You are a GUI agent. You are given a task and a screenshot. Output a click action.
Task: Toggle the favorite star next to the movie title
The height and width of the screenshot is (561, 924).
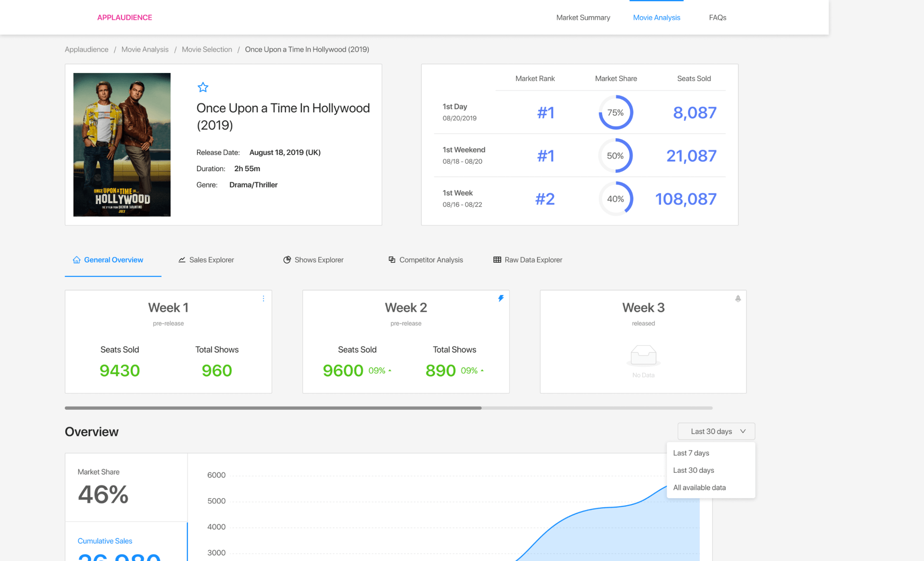[203, 87]
